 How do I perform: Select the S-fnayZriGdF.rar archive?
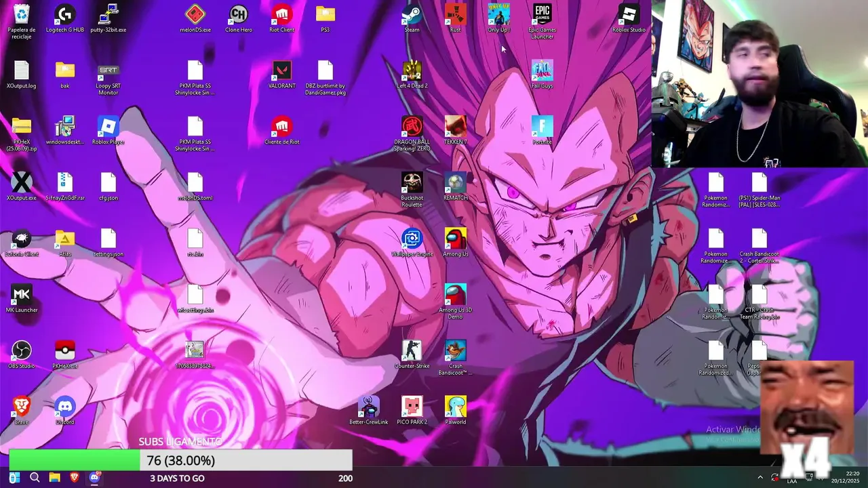click(x=65, y=186)
